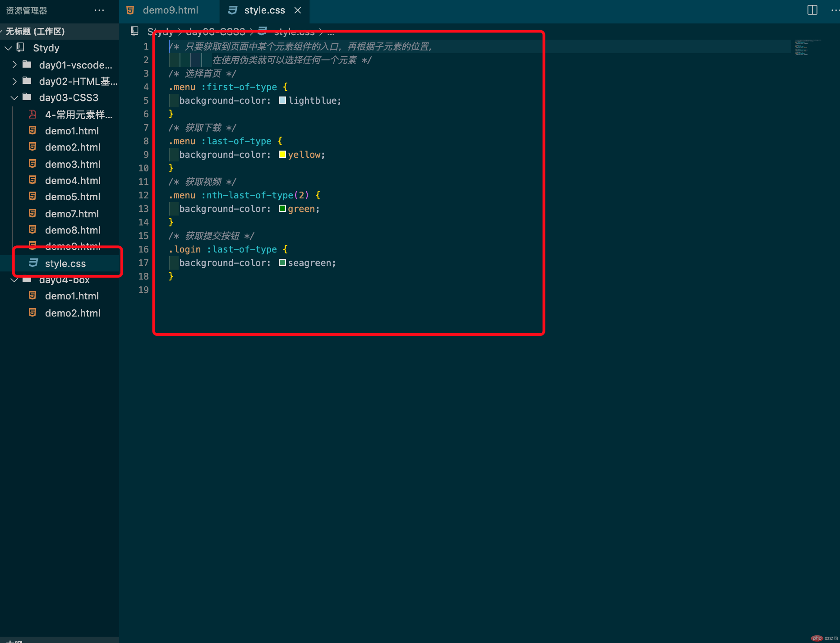Click the Stydy breadcrumb segment
Screen dimensions: 840x643
pos(160,32)
